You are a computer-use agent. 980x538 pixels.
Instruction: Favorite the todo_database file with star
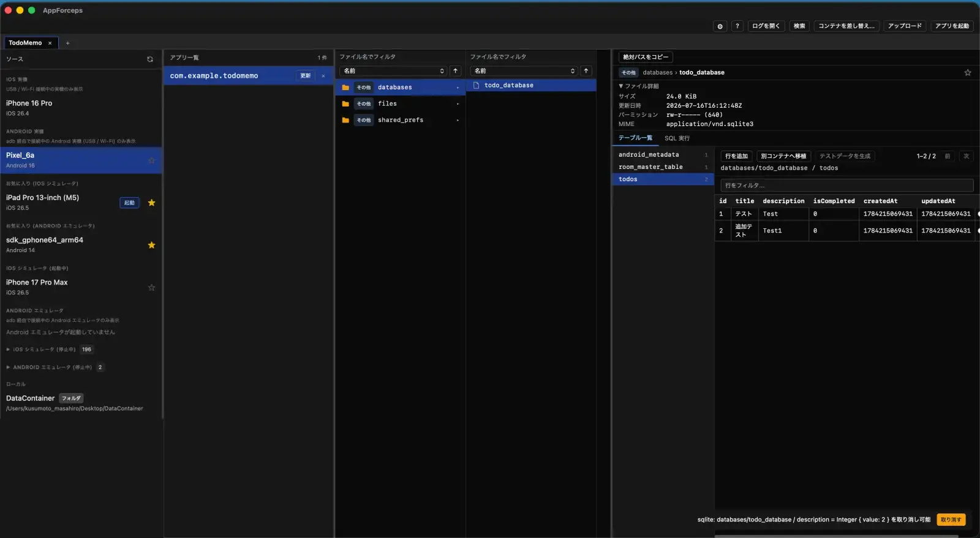click(968, 72)
